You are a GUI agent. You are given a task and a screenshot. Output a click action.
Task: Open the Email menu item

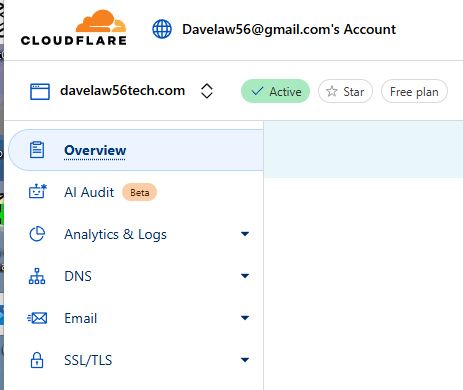(136, 318)
